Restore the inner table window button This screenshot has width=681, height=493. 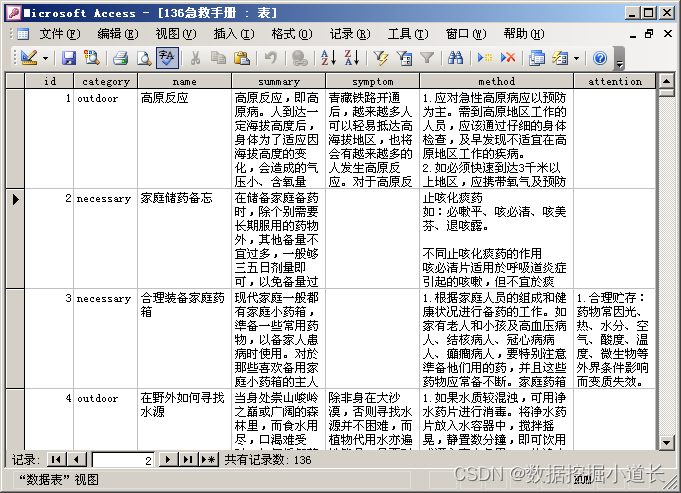point(649,34)
